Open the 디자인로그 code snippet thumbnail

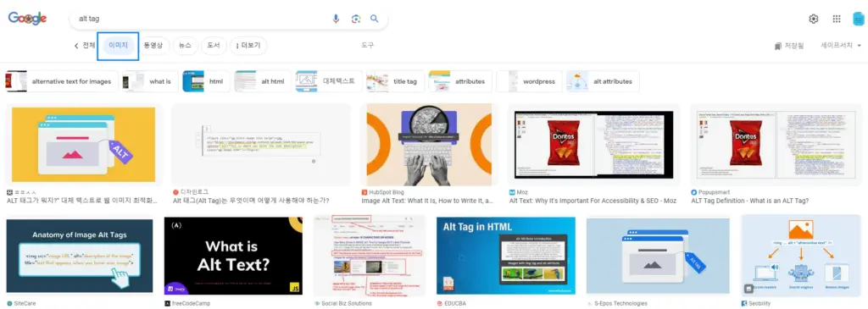click(x=261, y=145)
